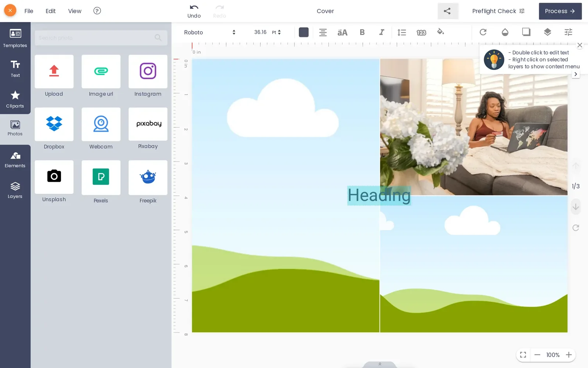Open Preflight Check
Screen dimensions: 588x368
pyautogui.click(x=498, y=11)
